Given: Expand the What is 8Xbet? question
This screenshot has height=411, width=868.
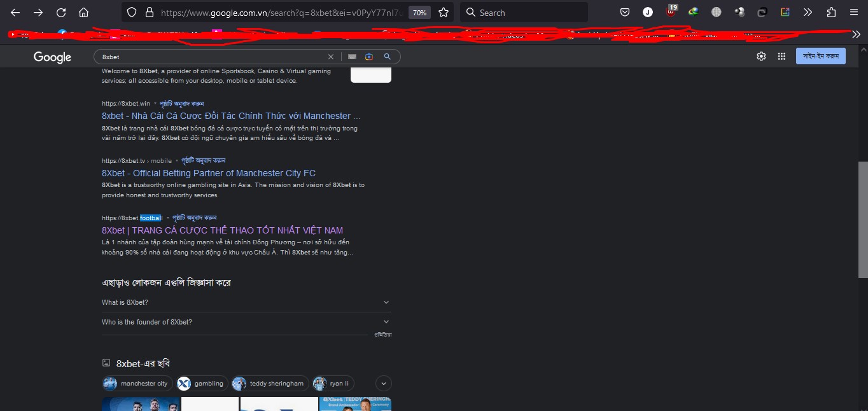Looking at the screenshot, I should (246, 302).
